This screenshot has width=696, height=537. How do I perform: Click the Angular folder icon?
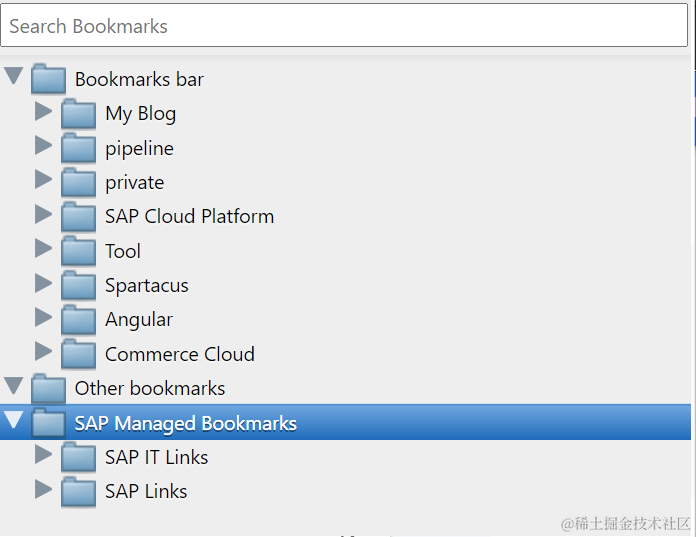pyautogui.click(x=79, y=320)
